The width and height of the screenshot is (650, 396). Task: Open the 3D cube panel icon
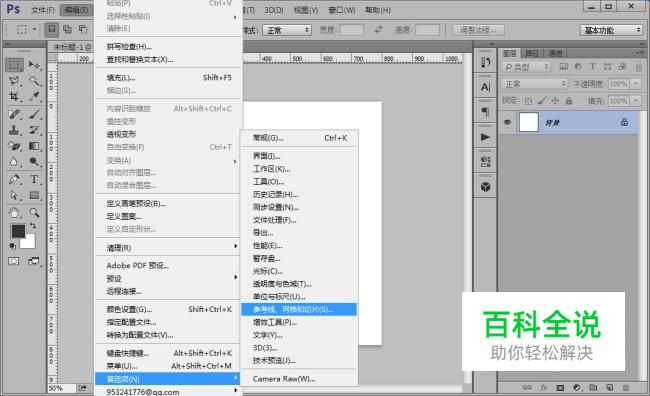click(485, 187)
